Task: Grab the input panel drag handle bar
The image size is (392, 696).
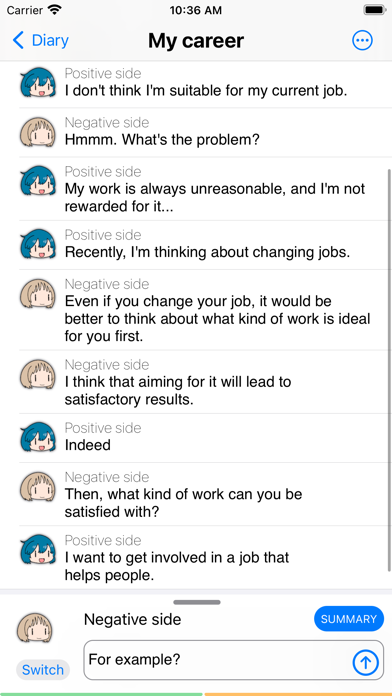Action: 197,602
